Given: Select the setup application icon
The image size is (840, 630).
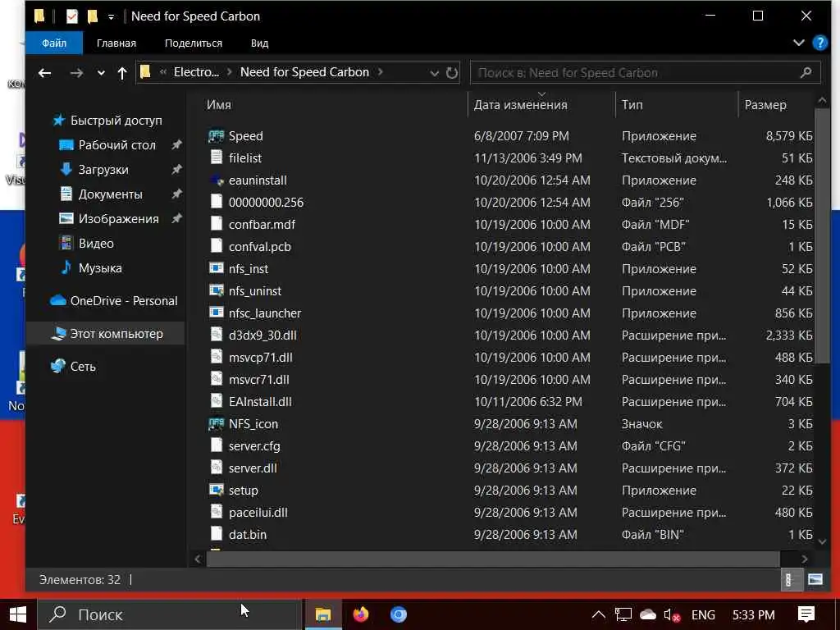Looking at the screenshot, I should point(216,490).
